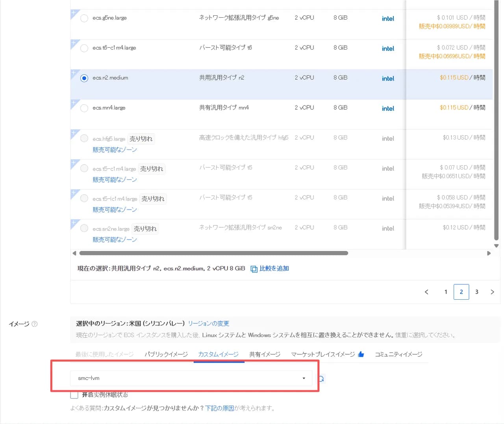Click the plus corner icon on ecs.hfg5.large row
The width and height of the screenshot is (504, 424).
click(74, 133)
